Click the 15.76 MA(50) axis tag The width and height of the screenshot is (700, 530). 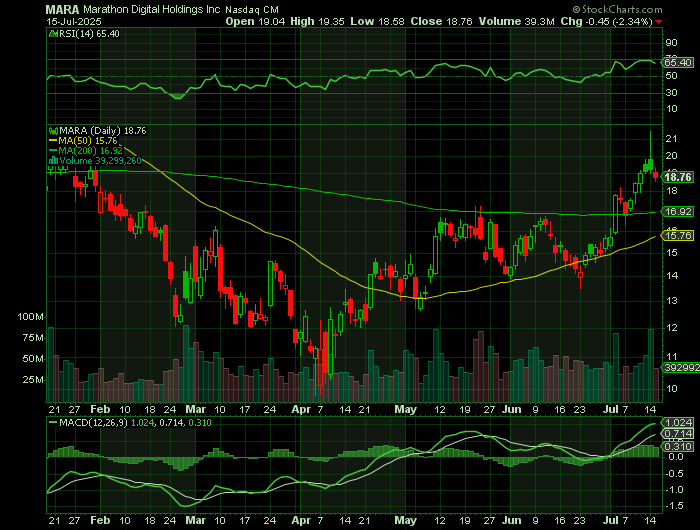click(x=678, y=235)
